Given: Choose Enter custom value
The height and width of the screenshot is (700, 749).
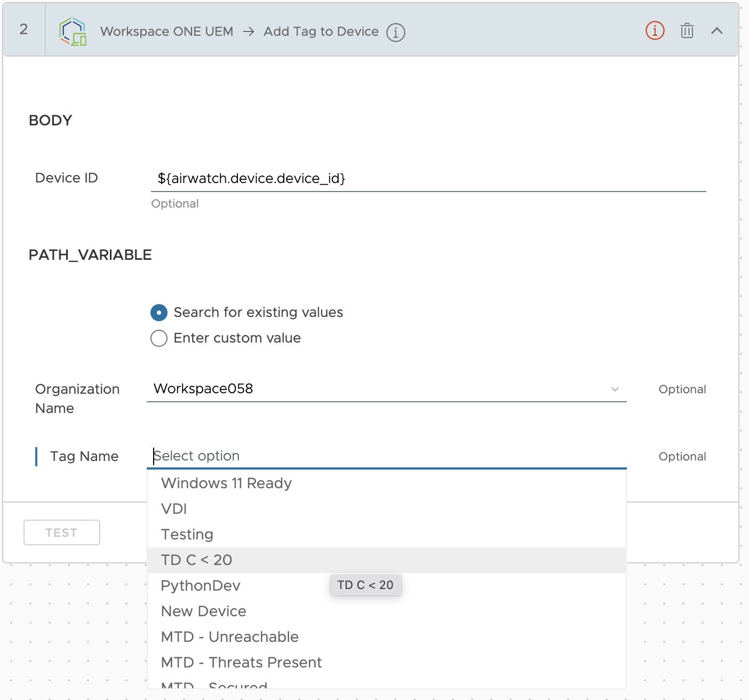Looking at the screenshot, I should click(158, 338).
